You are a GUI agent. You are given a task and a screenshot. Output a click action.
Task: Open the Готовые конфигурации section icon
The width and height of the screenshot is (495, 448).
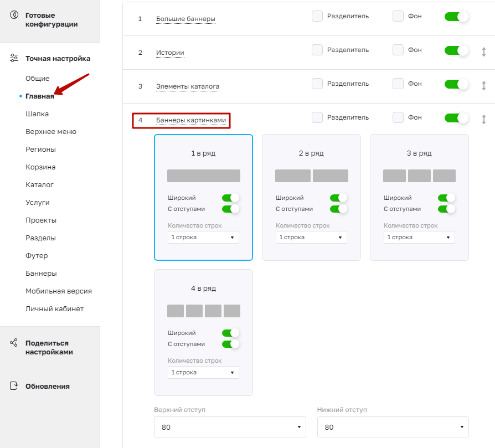coord(14,15)
